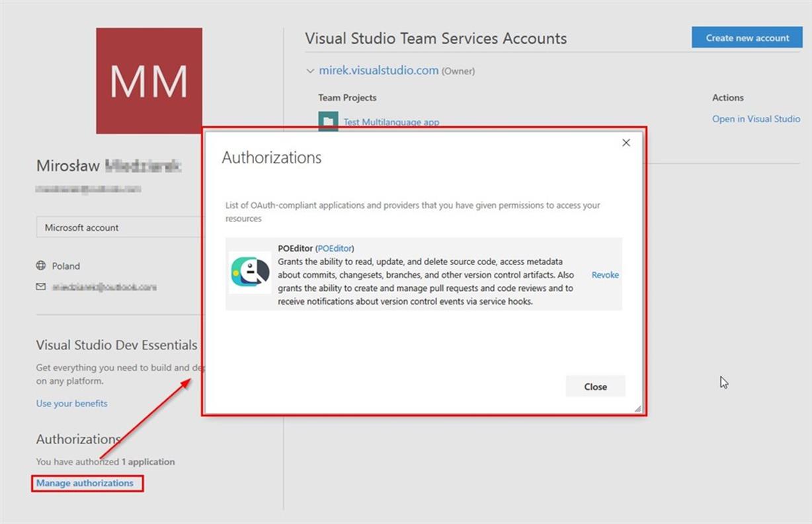This screenshot has height=524, width=812.
Task: Click Create new account
Action: pos(747,38)
